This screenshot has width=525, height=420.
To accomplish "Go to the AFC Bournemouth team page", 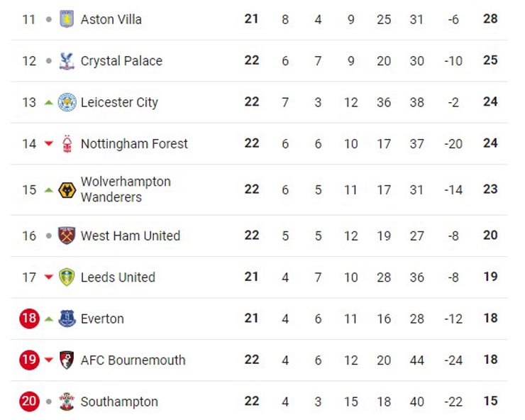I will [133, 360].
